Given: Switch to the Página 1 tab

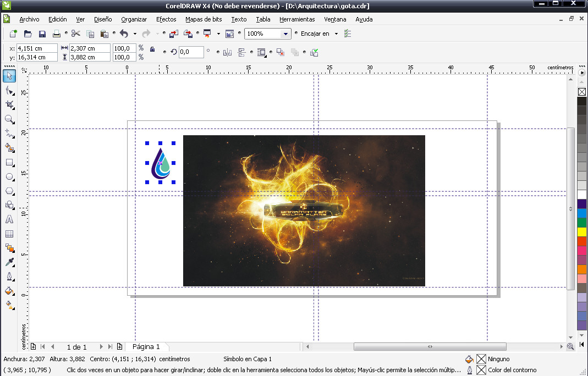Looking at the screenshot, I should (146, 347).
